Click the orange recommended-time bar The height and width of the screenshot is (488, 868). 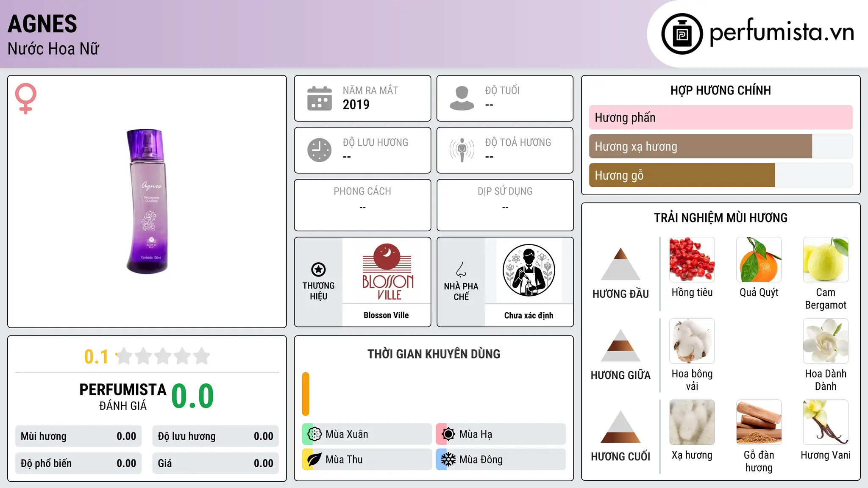point(306,394)
